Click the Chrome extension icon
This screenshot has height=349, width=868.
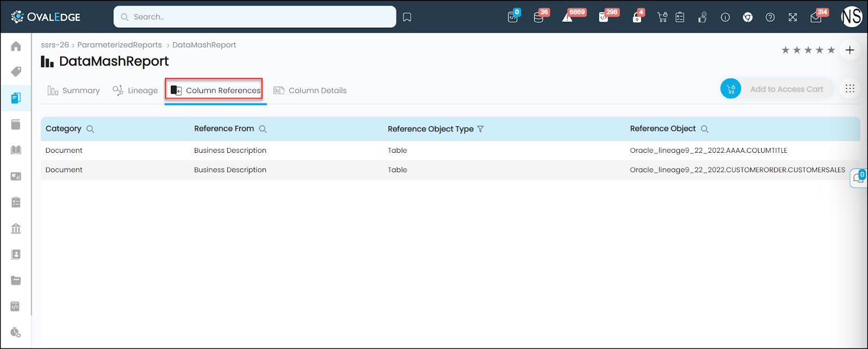pyautogui.click(x=748, y=17)
